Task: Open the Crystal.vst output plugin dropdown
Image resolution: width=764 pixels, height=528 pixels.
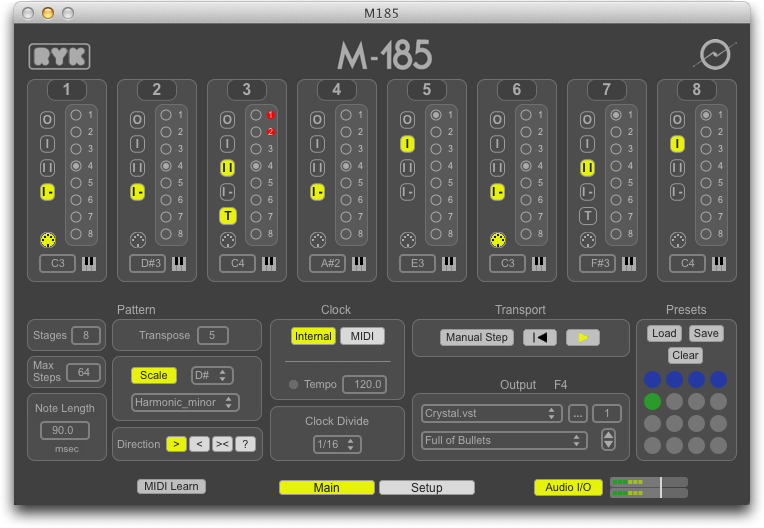Action: pos(492,414)
